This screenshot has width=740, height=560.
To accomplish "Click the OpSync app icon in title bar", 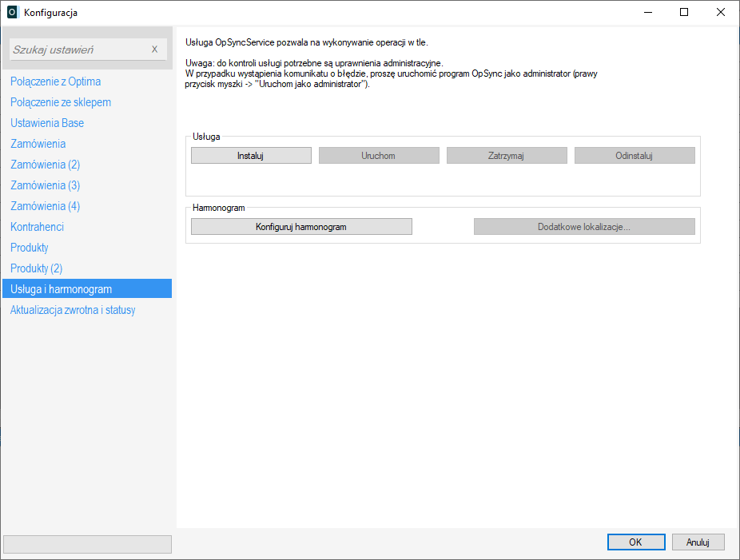I will tap(12, 13).
